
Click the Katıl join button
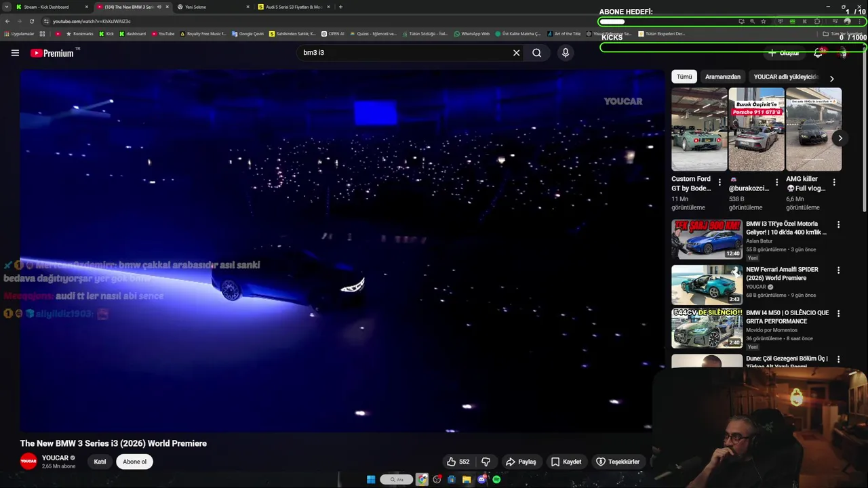tap(100, 462)
